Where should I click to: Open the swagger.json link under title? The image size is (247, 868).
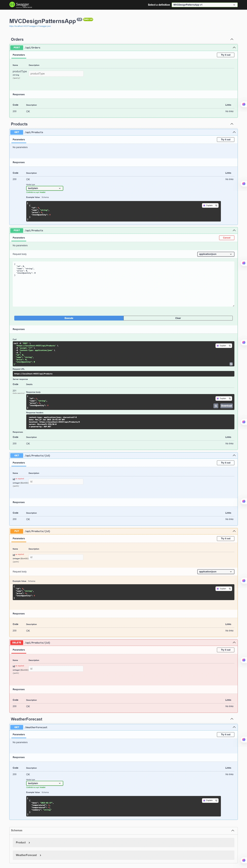tap(30, 26)
